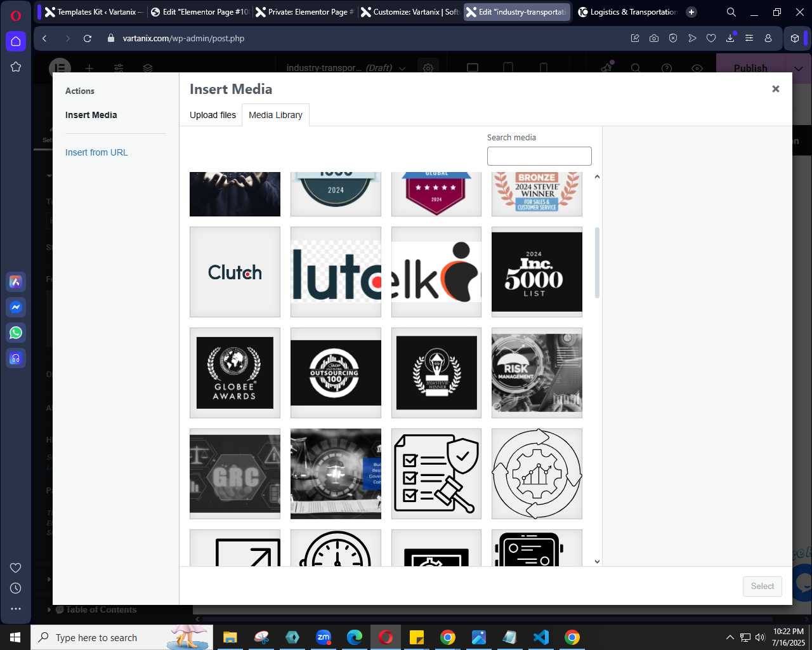
Task: Select the Bronze 2024 Stevie Winner thumbnail
Action: coord(537,194)
